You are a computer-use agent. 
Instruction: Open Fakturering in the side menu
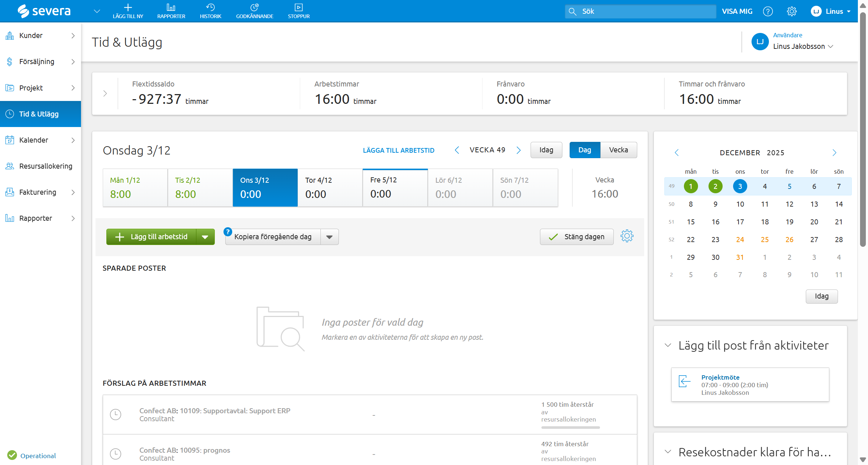click(x=38, y=192)
